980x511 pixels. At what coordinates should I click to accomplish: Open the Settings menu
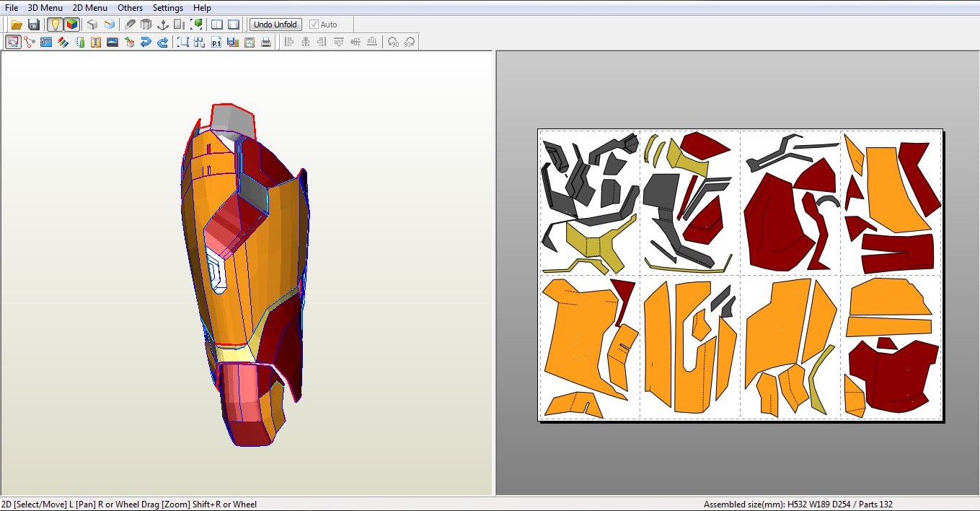[x=168, y=7]
